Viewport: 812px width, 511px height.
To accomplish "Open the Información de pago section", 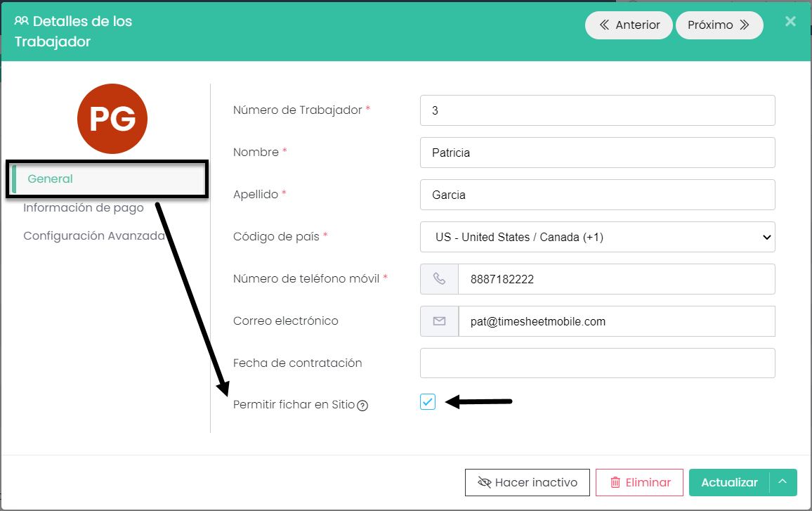I will coord(84,208).
